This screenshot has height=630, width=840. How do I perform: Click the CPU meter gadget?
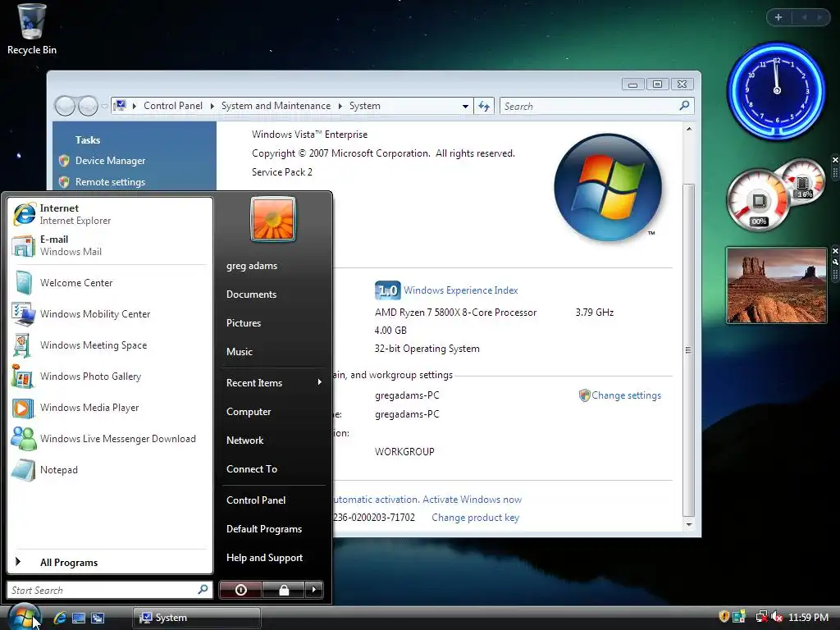click(x=774, y=195)
